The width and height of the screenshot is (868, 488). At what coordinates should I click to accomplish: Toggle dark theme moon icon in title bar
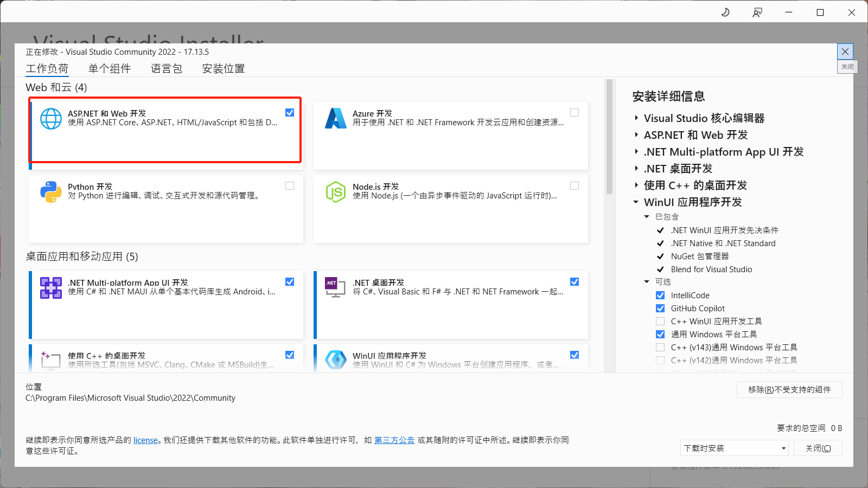pos(725,12)
